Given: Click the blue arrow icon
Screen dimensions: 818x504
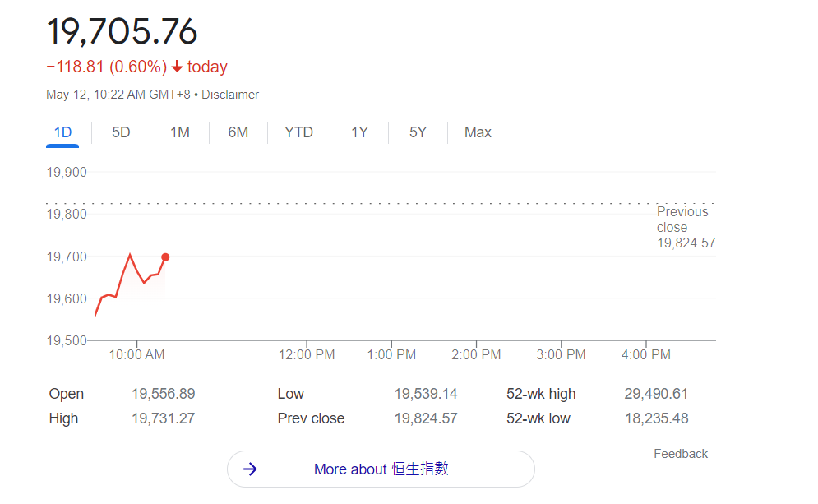Looking at the screenshot, I should click(252, 469).
